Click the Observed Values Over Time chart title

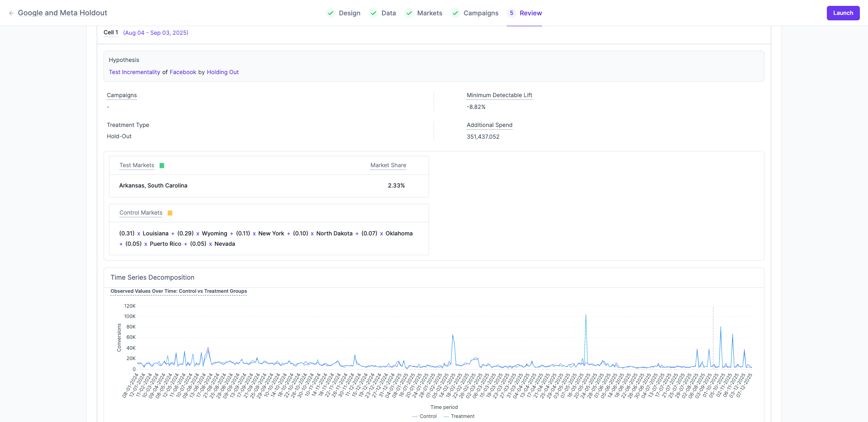[x=179, y=291]
